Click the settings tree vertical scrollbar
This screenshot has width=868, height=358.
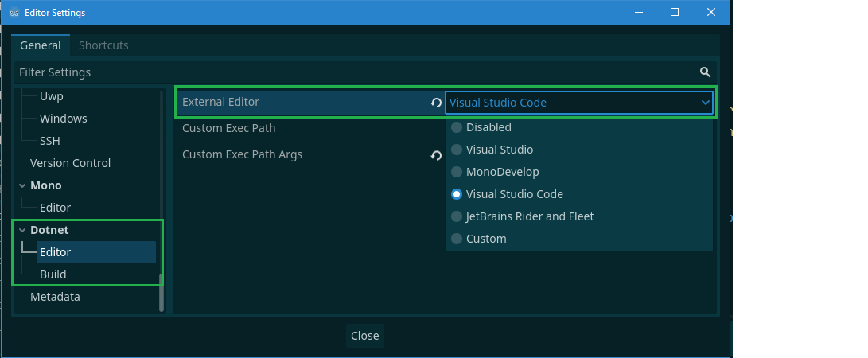point(162,292)
